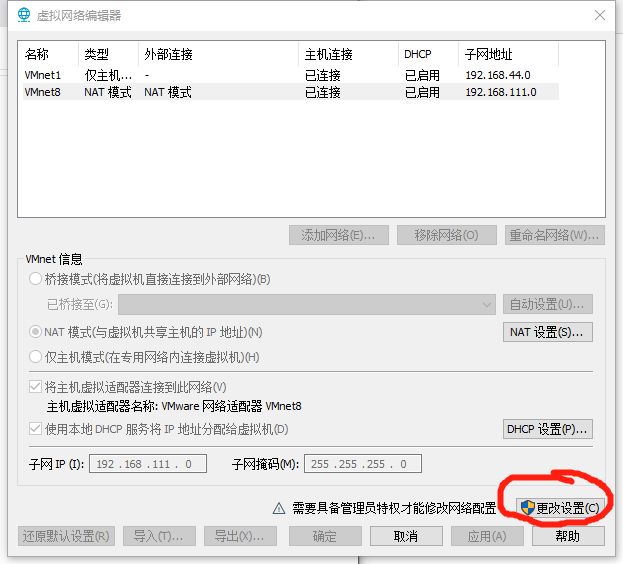Click the 仅主机... type cell of VMnet1

coord(108,75)
